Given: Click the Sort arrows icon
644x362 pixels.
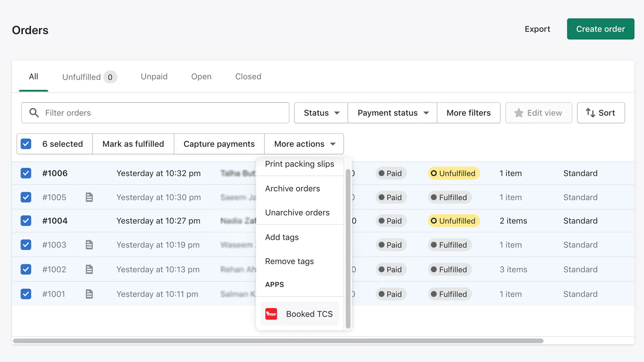Looking at the screenshot, I should click(590, 113).
